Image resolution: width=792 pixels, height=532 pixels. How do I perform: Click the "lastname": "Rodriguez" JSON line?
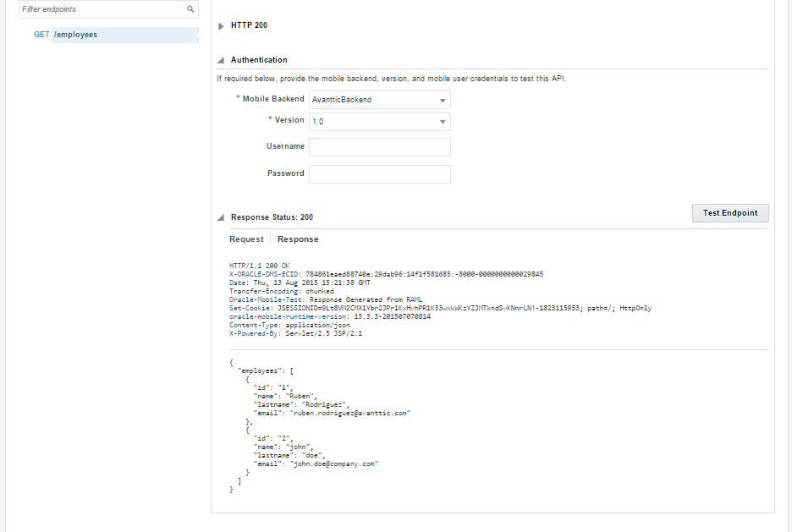point(301,405)
